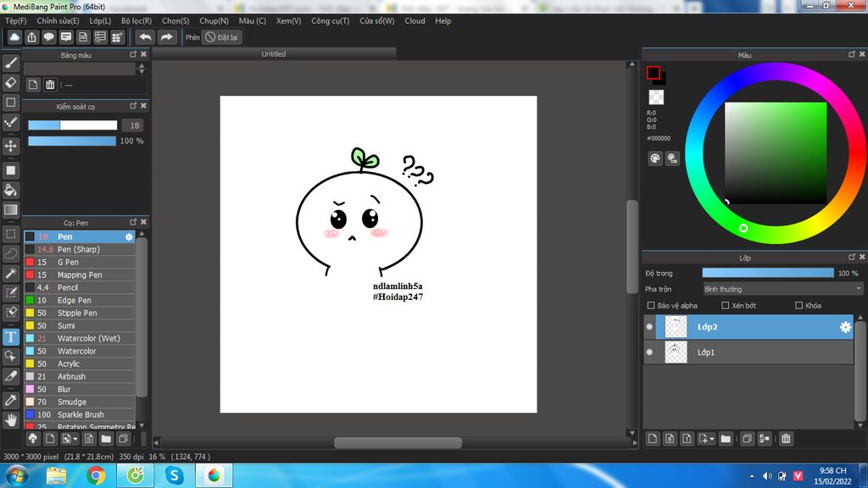Select the rectangular Select tool
Image resolution: width=868 pixels, height=488 pixels.
[x=10, y=234]
